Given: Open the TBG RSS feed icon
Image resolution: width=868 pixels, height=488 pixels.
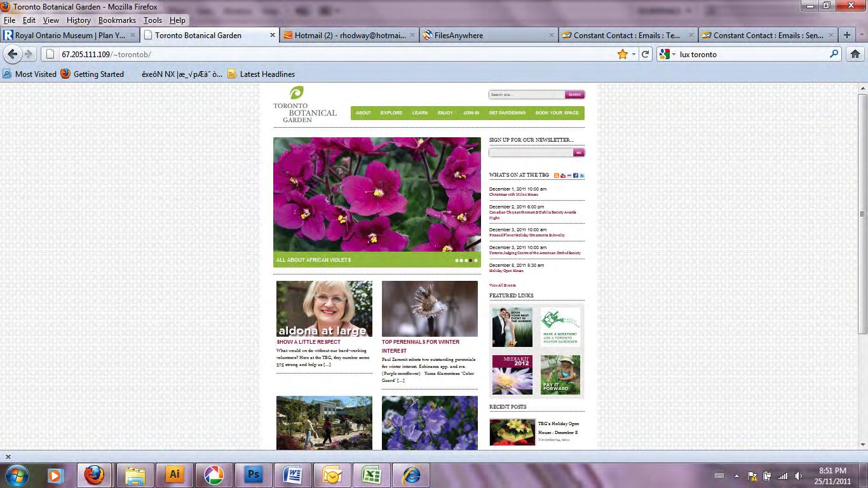Looking at the screenshot, I should 557,175.
